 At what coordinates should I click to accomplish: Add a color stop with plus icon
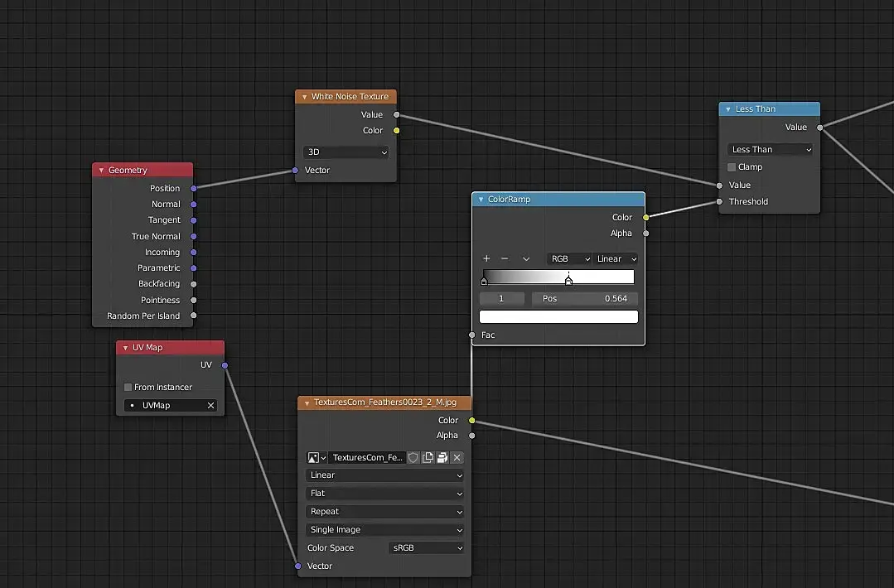[486, 258]
